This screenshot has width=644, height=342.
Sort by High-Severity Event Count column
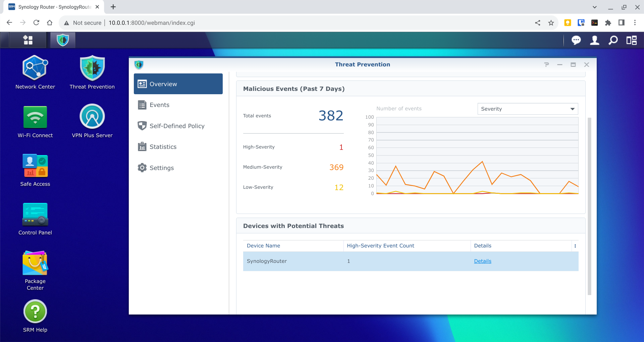click(407, 246)
